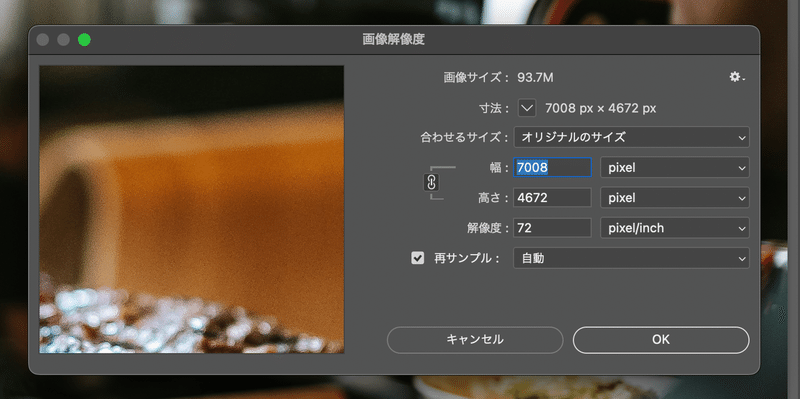
Task: Click the image preview thumbnail
Action: coord(192,209)
